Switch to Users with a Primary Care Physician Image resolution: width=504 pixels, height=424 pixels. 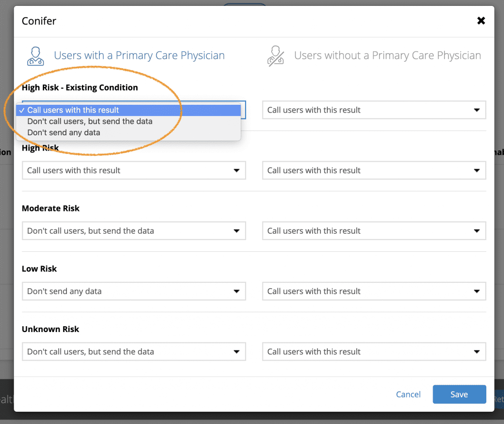point(139,55)
